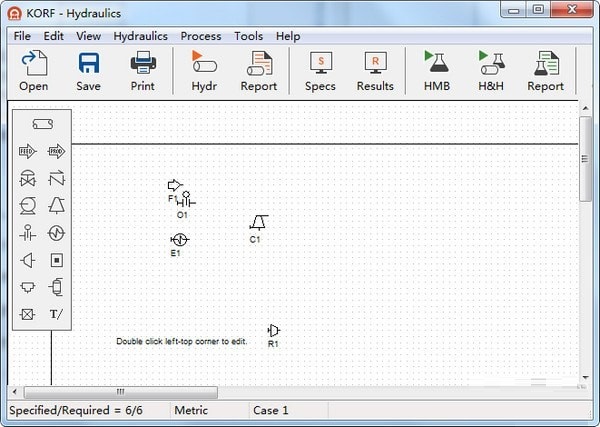Select the heat exchanger palette tool
Viewport: 600px width, 427px height.
click(57, 233)
